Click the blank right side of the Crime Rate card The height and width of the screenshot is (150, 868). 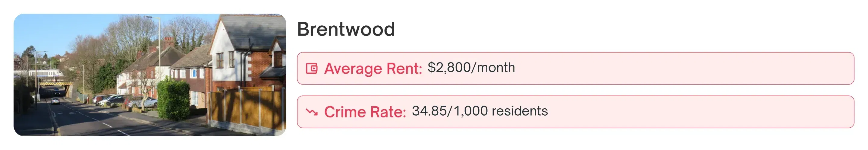(708, 112)
